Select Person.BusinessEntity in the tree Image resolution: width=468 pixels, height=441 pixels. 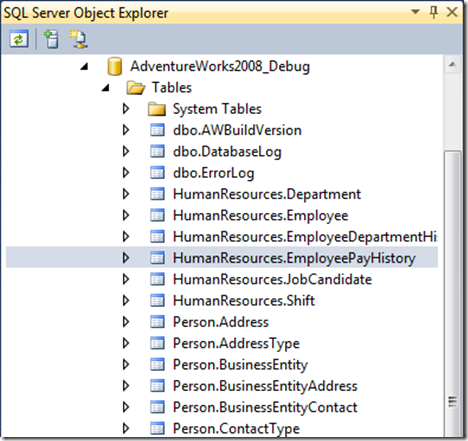tap(240, 365)
